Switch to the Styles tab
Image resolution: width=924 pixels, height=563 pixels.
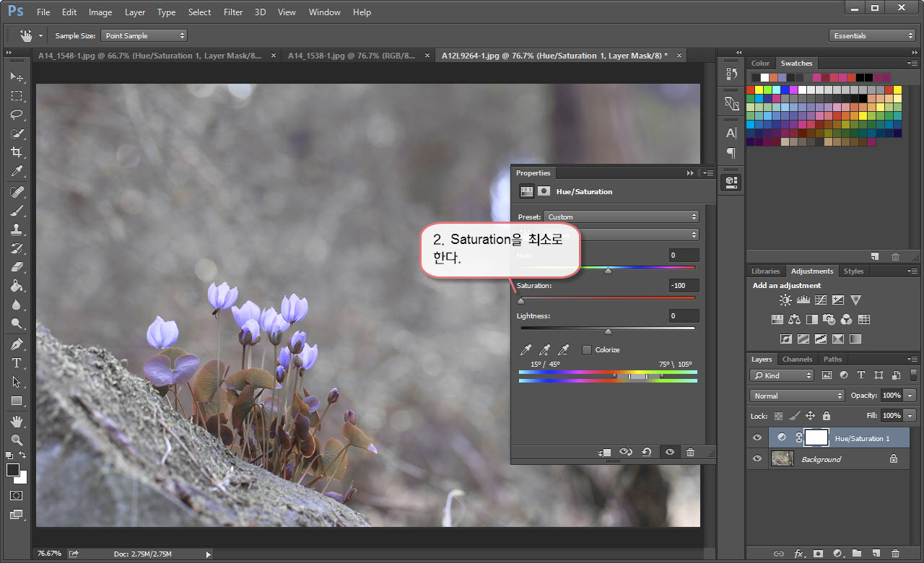point(853,271)
